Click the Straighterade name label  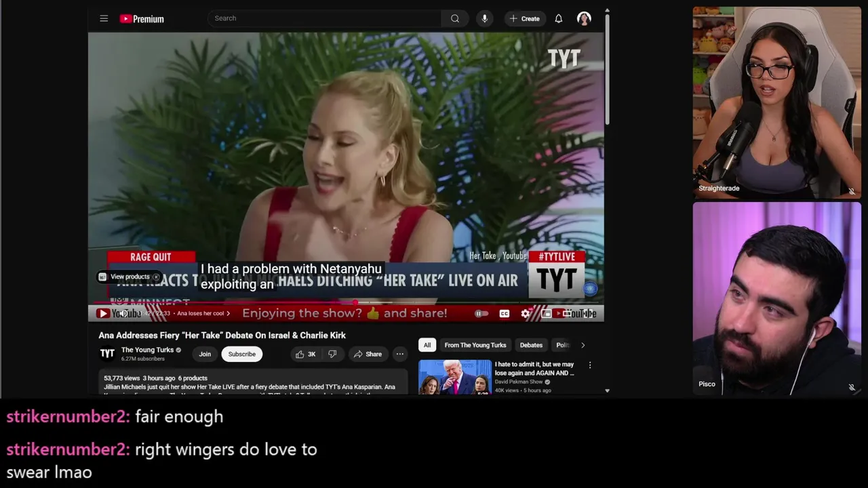point(719,188)
